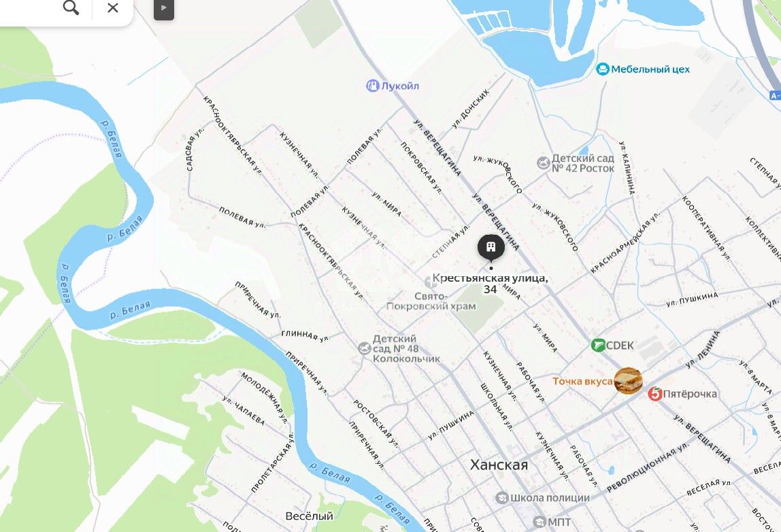This screenshot has height=532, width=781.
Task: Open the Лукойл gas station marker
Action: coord(373,86)
